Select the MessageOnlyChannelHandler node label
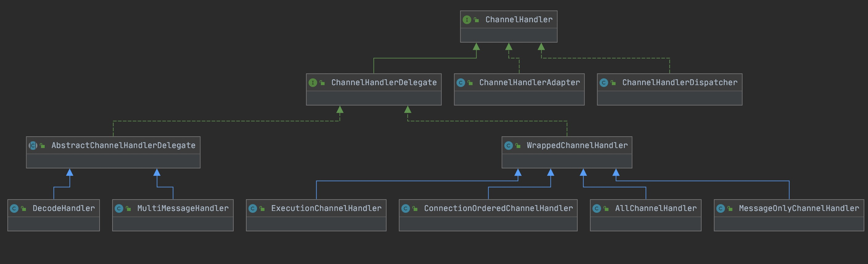The image size is (868, 264). pyautogui.click(x=799, y=208)
